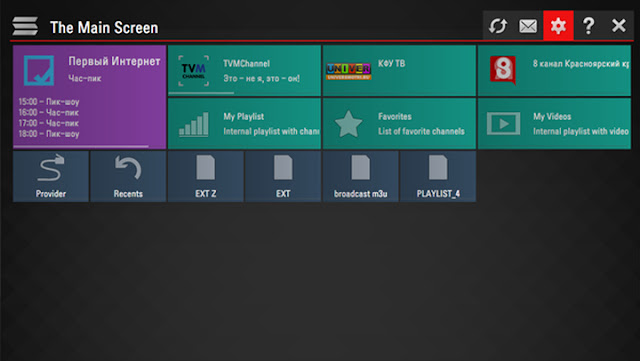The image size is (640, 361).
Task: Select the КФУ ТВ channel title
Action: point(391,63)
